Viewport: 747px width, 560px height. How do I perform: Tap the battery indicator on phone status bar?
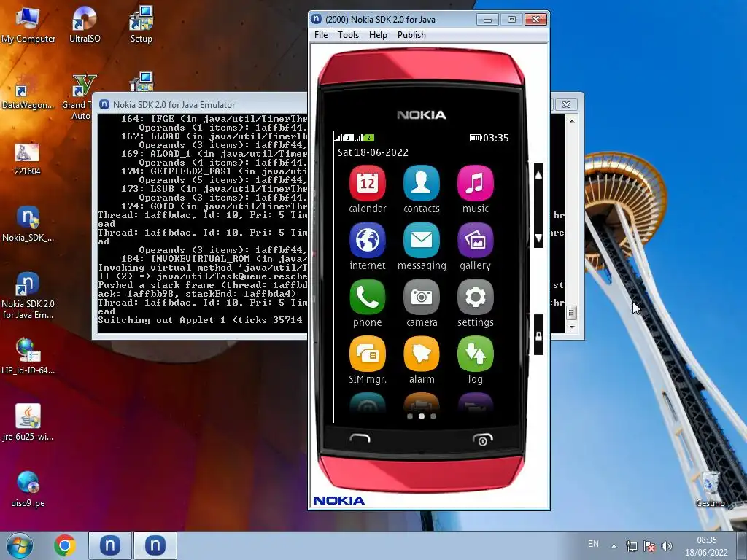(x=476, y=138)
